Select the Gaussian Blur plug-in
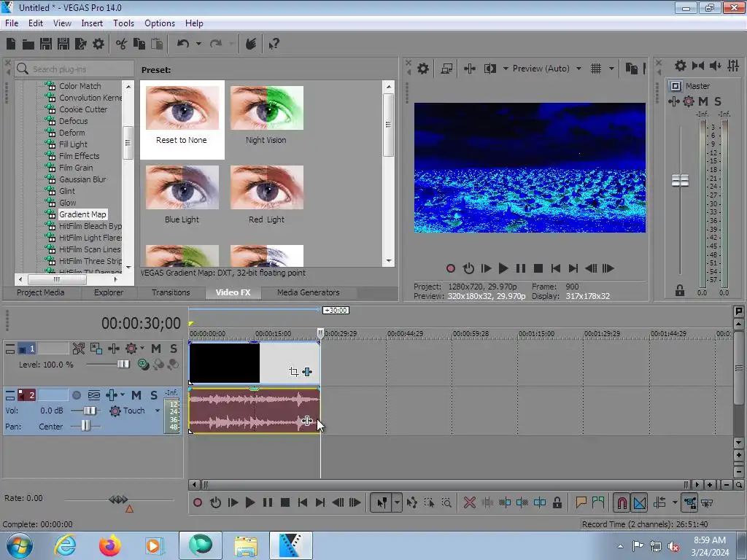This screenshot has height=560, width=747. click(82, 179)
